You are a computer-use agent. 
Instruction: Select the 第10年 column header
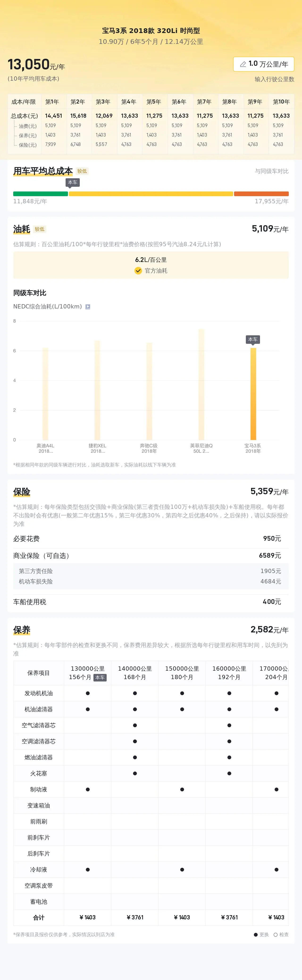click(281, 102)
